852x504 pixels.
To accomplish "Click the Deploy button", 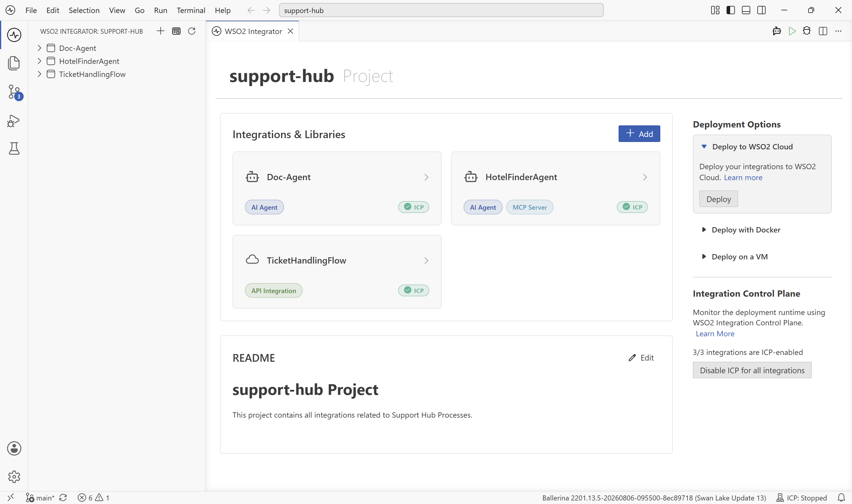I will click(719, 199).
